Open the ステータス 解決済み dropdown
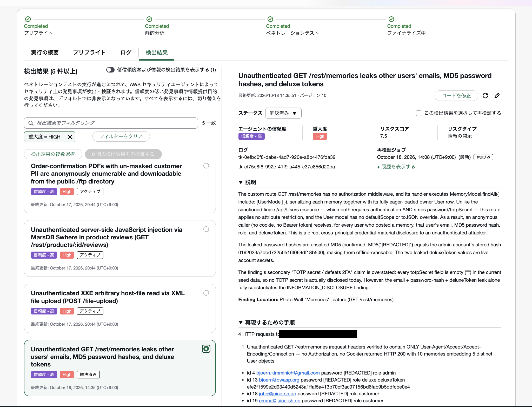Image resolution: width=532 pixels, height=407 pixels. pyautogui.click(x=283, y=113)
